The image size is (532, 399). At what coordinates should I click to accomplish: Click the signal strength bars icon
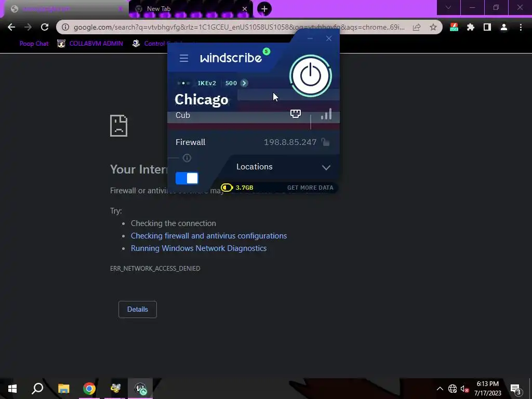point(326,114)
